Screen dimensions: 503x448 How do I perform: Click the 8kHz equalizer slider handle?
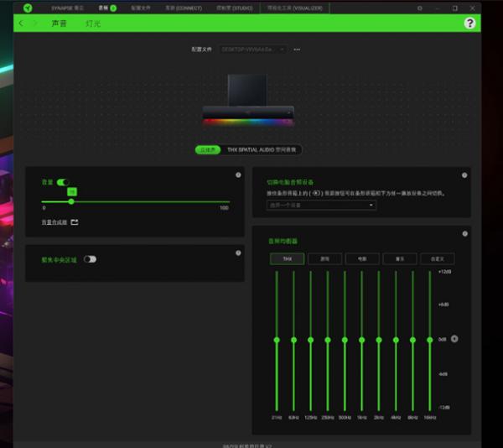(x=412, y=340)
